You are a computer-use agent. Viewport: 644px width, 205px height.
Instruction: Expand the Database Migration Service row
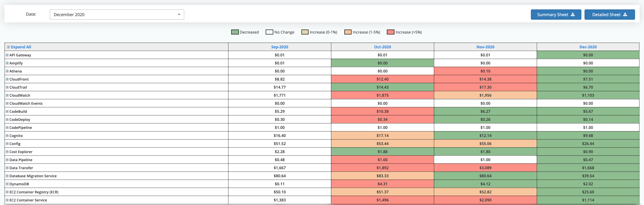[7, 176]
